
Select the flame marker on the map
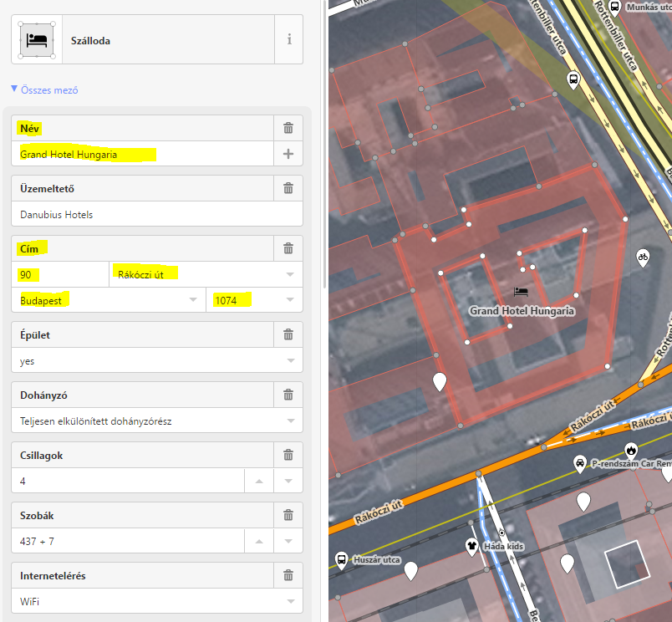631,451
